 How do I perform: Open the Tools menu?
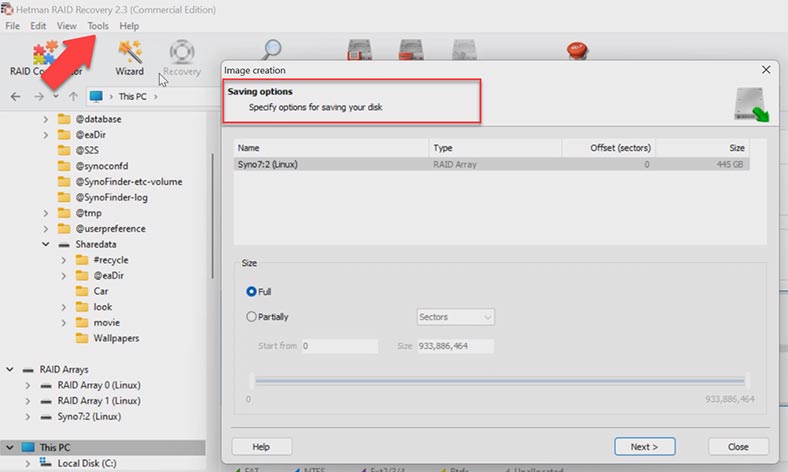(98, 26)
